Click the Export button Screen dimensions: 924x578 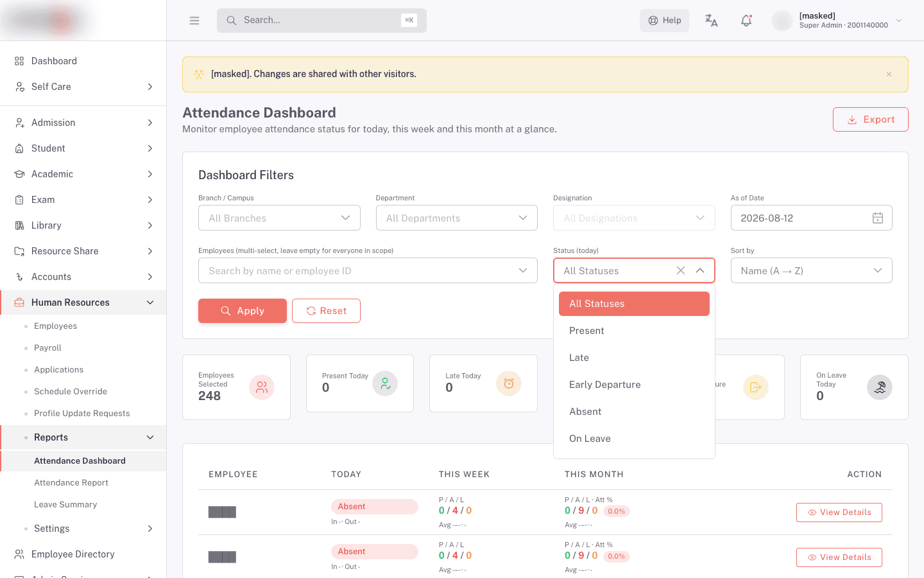(x=870, y=119)
